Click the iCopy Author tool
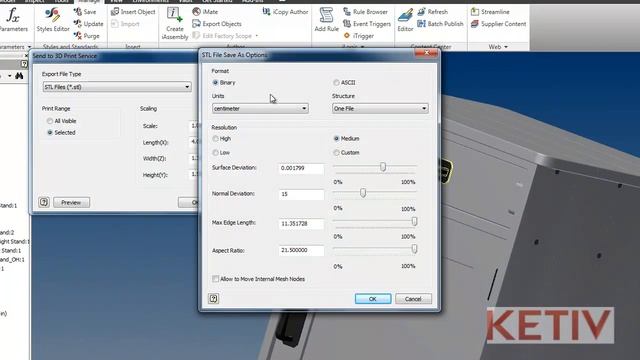The image size is (640, 360). tap(285, 12)
